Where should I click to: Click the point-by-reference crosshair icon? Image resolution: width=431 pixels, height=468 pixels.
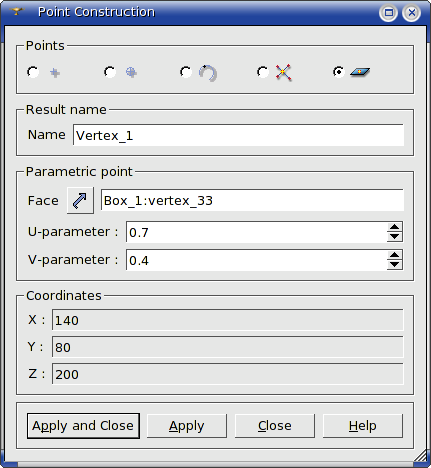tap(131, 72)
